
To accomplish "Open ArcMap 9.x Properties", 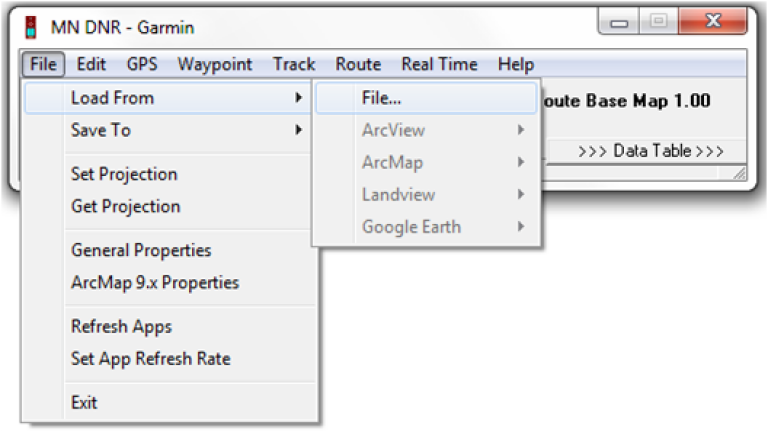I will click(x=167, y=283).
